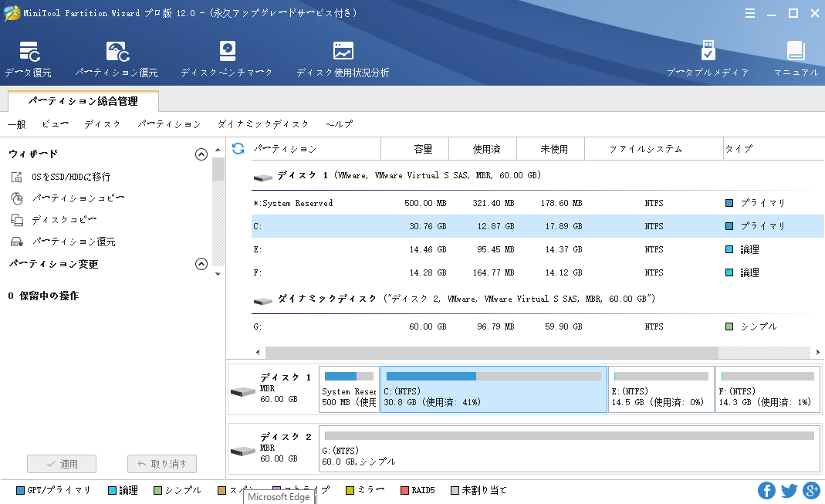Launch パーティション復元 from the top toolbar
Image resolution: width=825 pixels, height=504 pixels.
117,59
